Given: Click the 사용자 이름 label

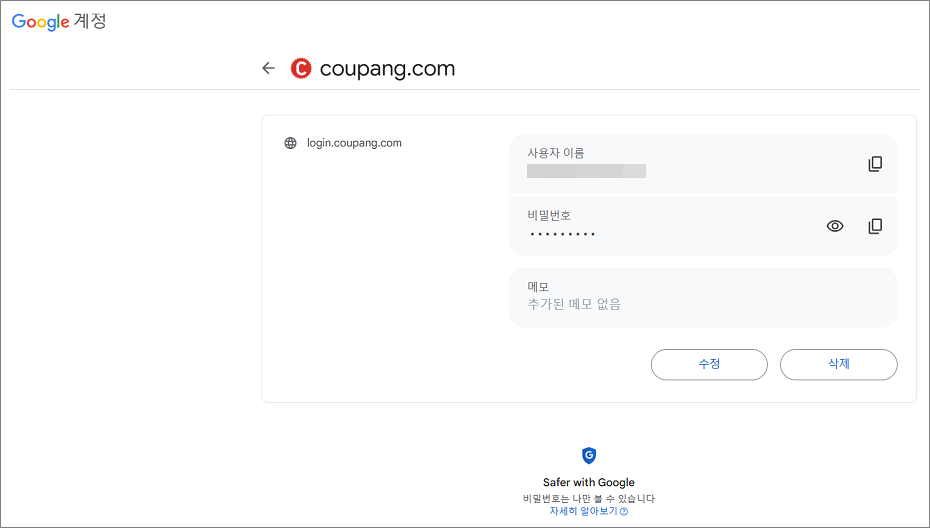Looking at the screenshot, I should click(556, 153).
